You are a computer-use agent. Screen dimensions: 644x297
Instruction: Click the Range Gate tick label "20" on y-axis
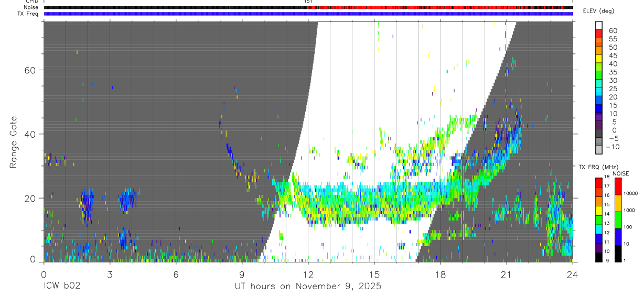(31, 198)
